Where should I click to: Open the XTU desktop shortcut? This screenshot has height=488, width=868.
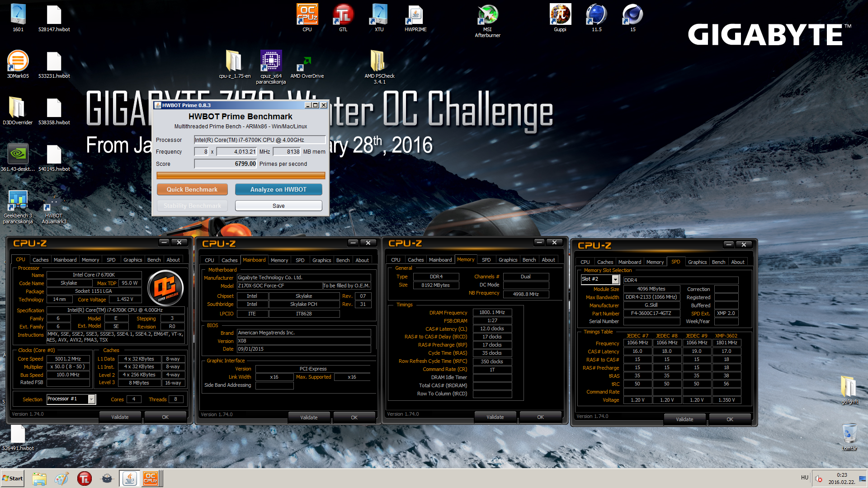pos(379,18)
